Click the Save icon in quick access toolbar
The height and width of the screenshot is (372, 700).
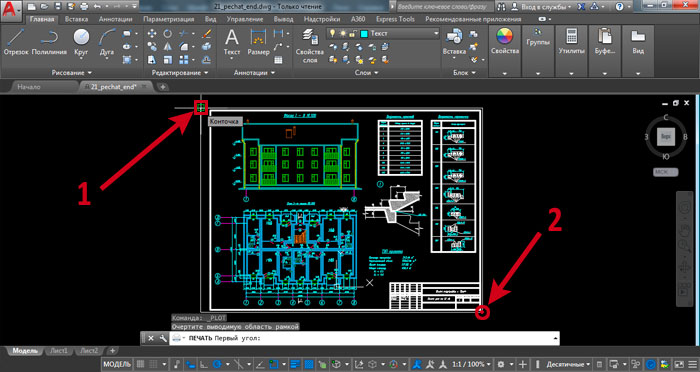pos(58,7)
